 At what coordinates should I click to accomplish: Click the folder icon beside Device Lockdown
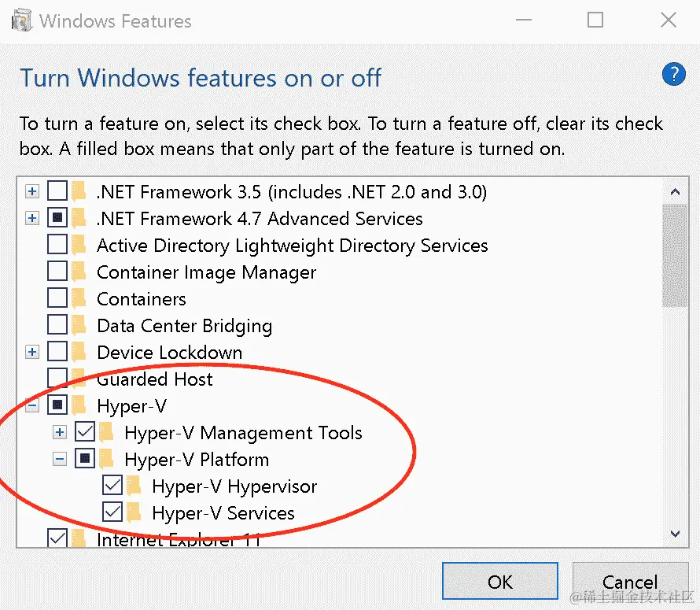[79, 353]
